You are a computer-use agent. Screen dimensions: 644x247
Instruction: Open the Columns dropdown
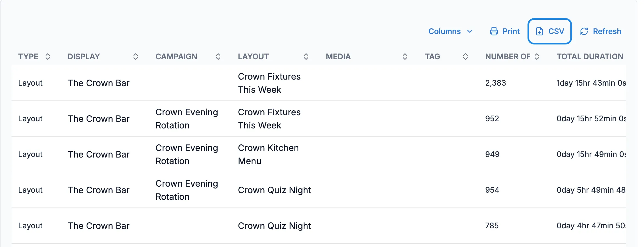[451, 31]
